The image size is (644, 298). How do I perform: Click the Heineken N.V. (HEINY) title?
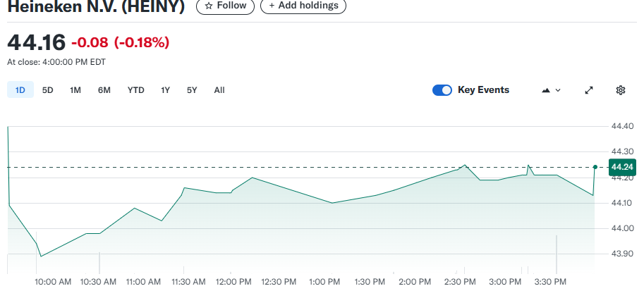click(x=96, y=6)
